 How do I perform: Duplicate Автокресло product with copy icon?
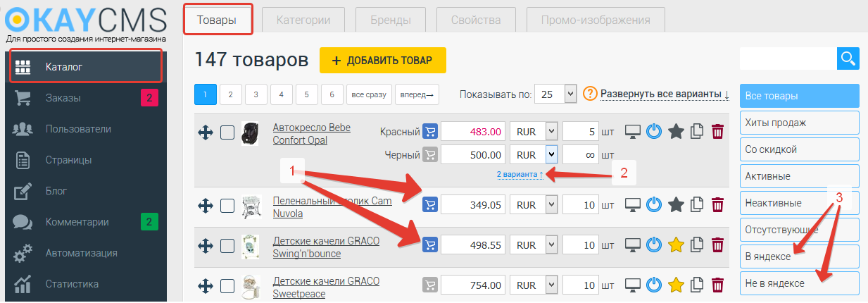coord(698,132)
